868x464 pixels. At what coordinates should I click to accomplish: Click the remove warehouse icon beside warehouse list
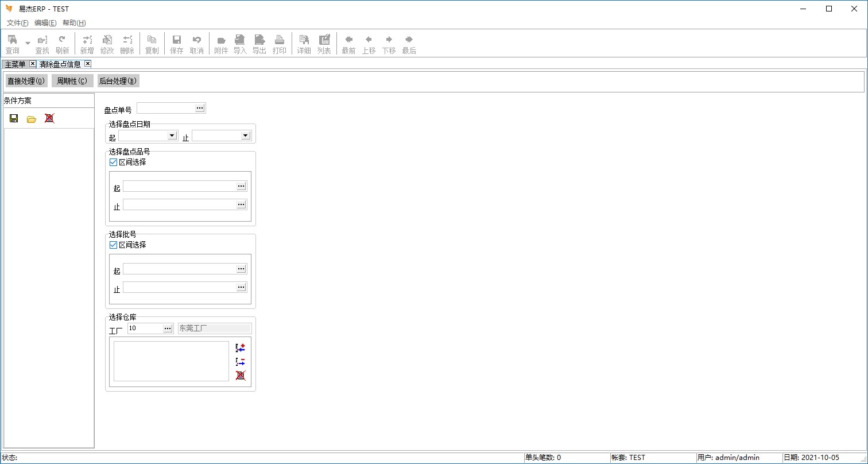(x=241, y=362)
